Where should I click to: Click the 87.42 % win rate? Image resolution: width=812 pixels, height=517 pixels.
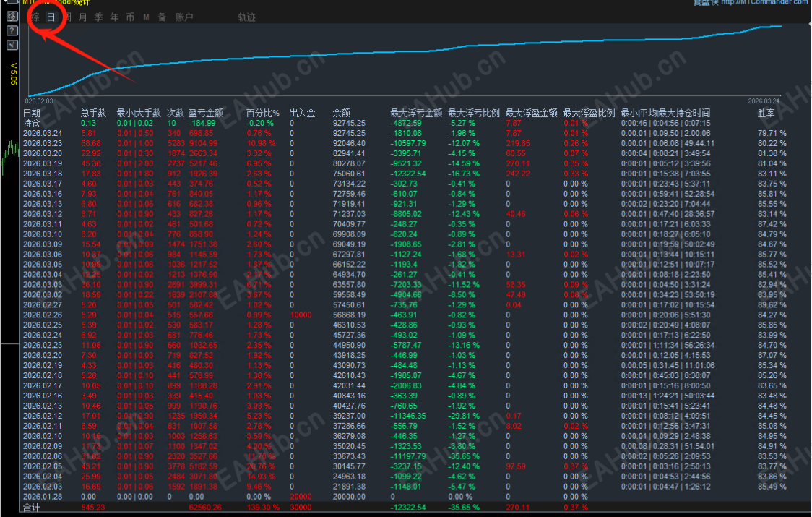tap(772, 224)
